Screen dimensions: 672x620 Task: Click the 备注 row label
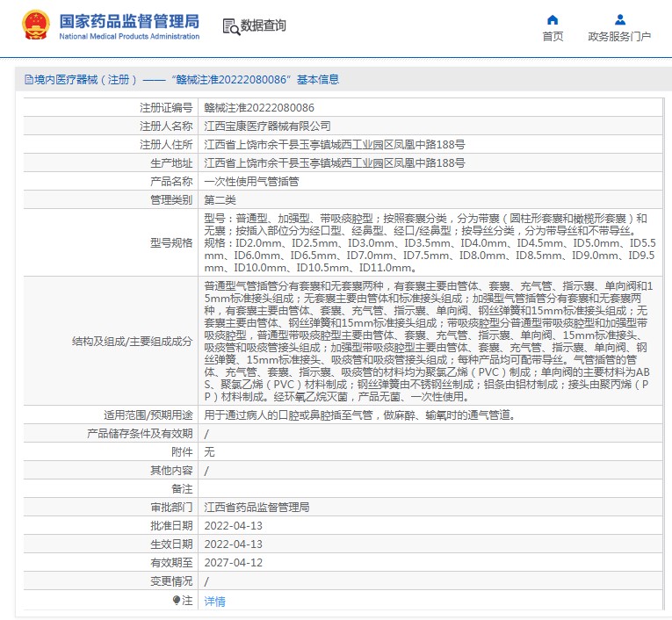(x=182, y=489)
